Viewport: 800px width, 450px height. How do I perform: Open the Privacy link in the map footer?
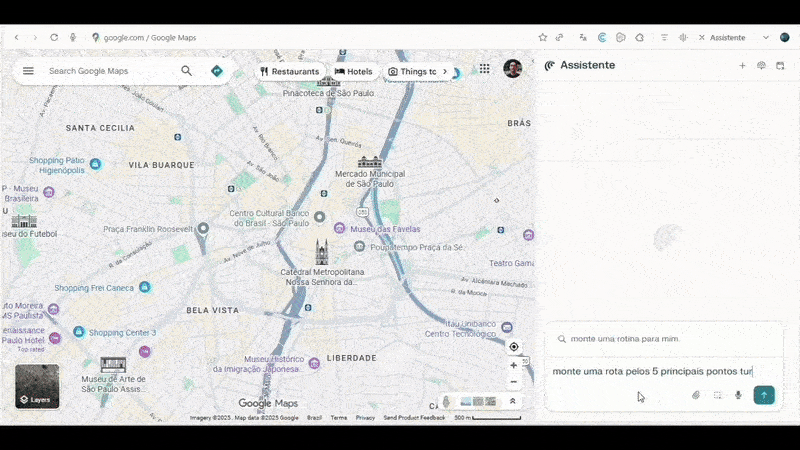pos(365,418)
